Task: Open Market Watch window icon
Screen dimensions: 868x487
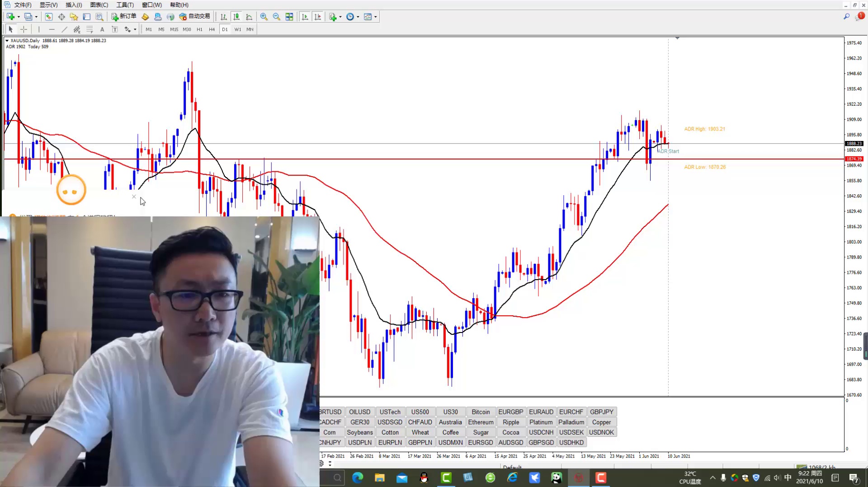Action: pos(49,17)
